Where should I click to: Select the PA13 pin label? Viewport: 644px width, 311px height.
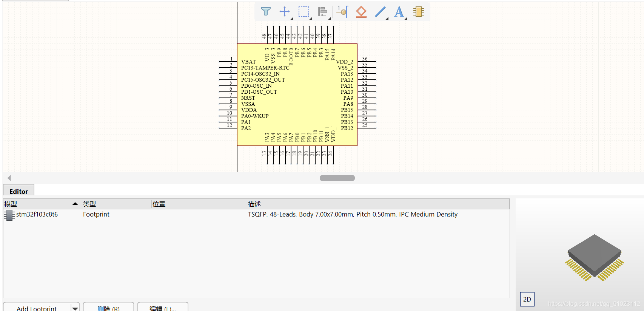click(347, 74)
